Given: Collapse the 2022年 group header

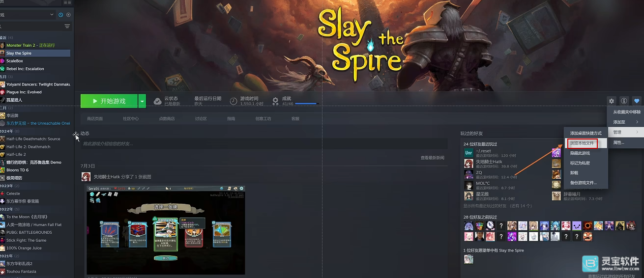Looking at the screenshot, I should (x=10, y=209).
